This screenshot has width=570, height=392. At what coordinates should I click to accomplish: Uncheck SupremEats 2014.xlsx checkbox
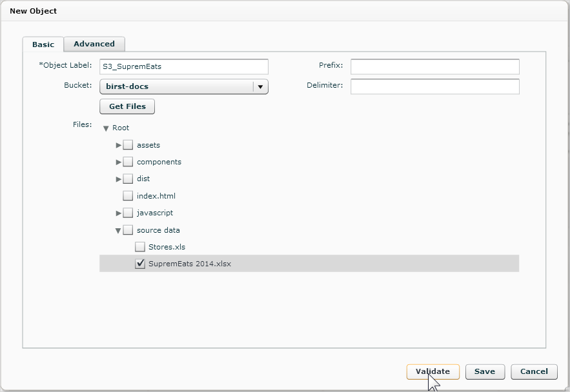[140, 264]
